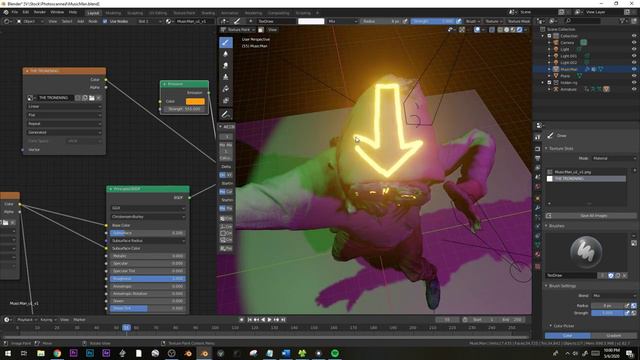
Task: Open Texture Slots Mode dropdown
Action: [x=614, y=158]
